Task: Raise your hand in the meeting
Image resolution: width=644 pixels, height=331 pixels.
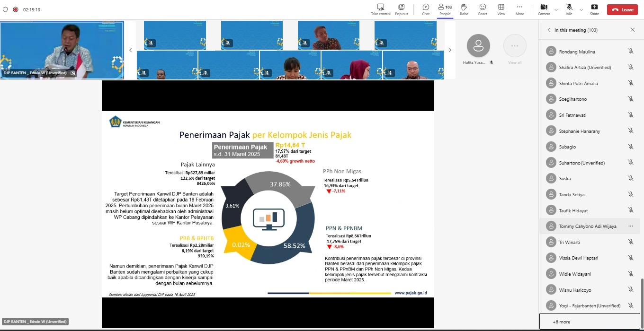Action: [x=464, y=7]
